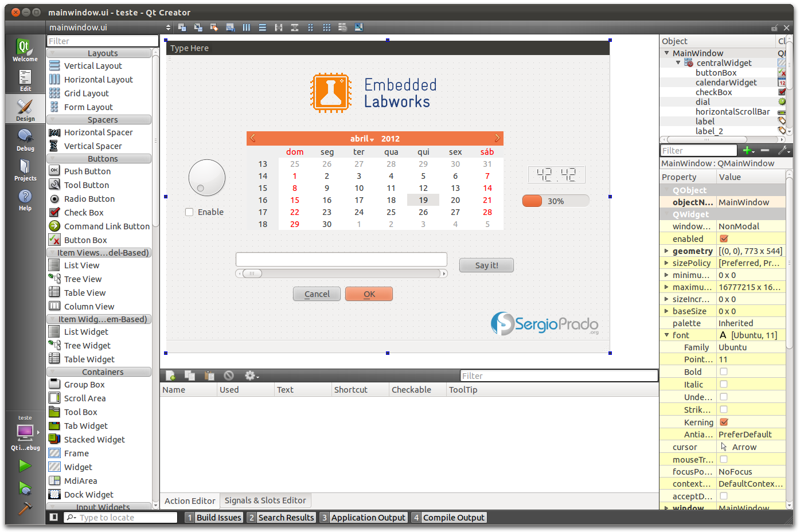Build project with the hammer icon

click(25, 508)
